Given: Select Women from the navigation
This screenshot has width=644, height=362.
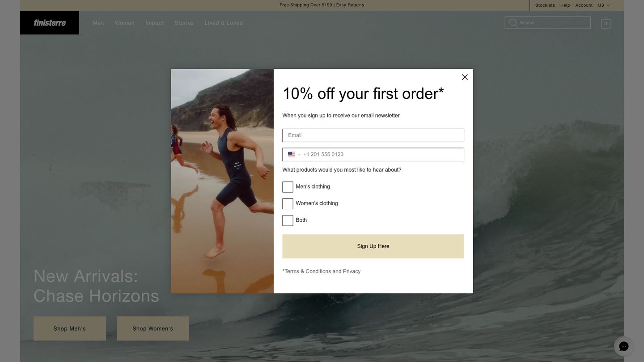Looking at the screenshot, I should point(124,22).
